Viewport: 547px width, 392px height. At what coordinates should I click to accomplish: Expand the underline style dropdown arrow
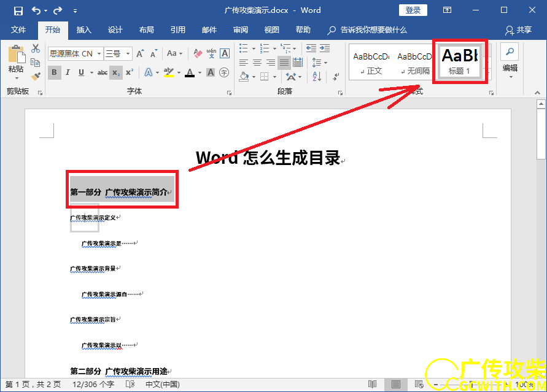click(91, 72)
